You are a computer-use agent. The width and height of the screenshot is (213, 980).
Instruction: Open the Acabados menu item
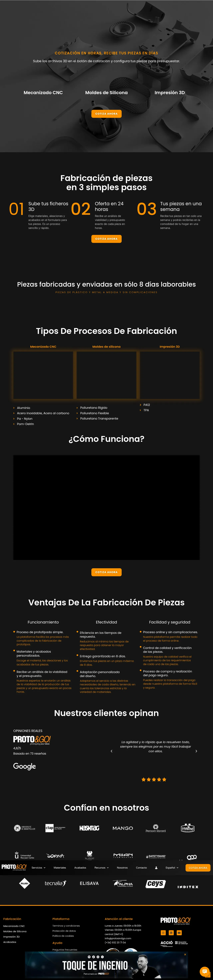pyautogui.click(x=80, y=868)
